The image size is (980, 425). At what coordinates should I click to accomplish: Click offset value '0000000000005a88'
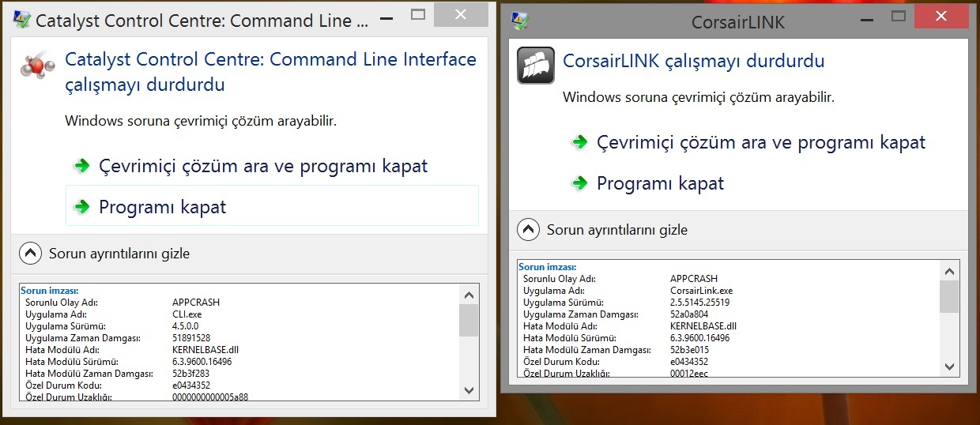point(210,397)
